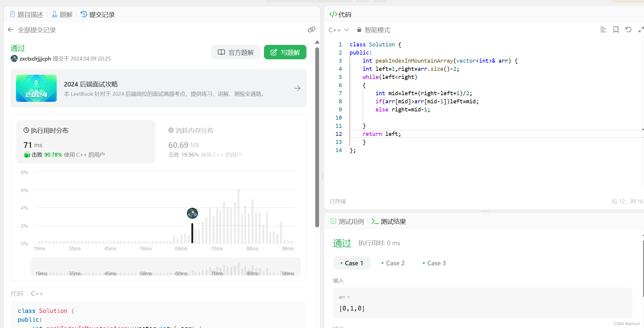Click the settings/hamburger menu icon in editor
The height and width of the screenshot is (328, 644).
point(603,30)
